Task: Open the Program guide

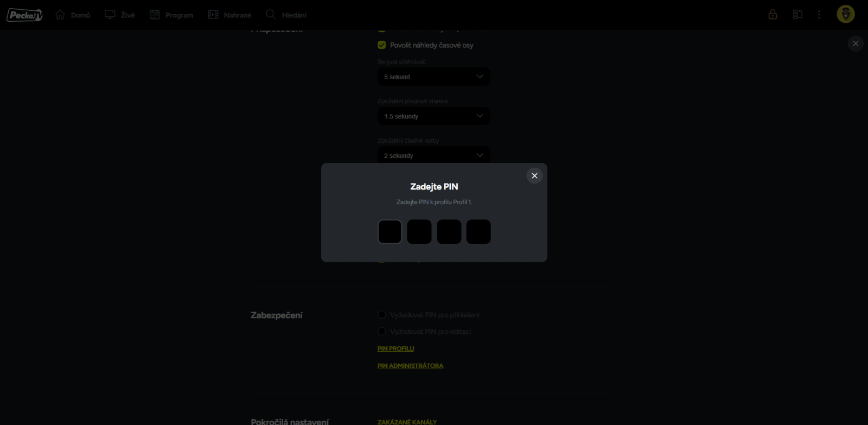Action: pyautogui.click(x=171, y=15)
